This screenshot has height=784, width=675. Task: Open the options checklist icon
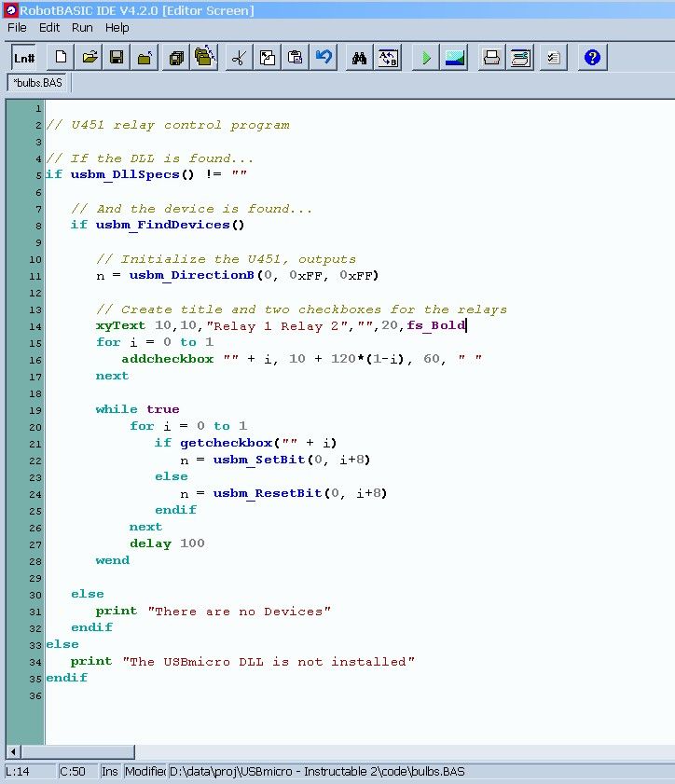pos(554,58)
